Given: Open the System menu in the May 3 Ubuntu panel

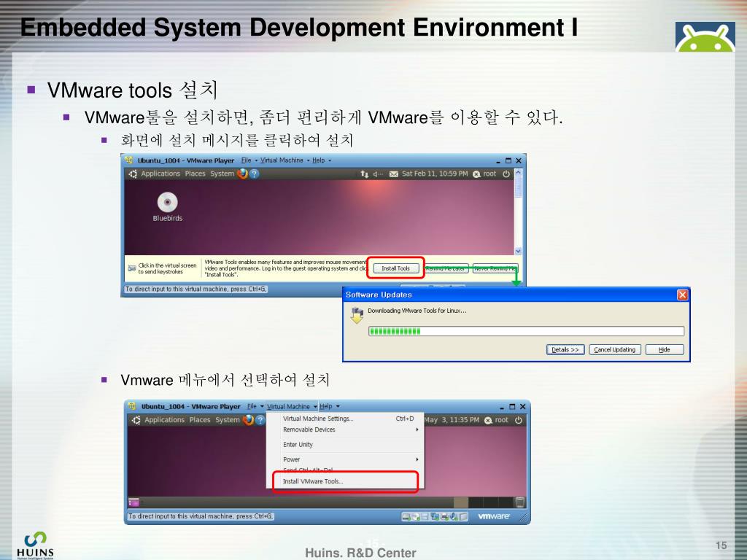Looking at the screenshot, I should (x=228, y=420).
